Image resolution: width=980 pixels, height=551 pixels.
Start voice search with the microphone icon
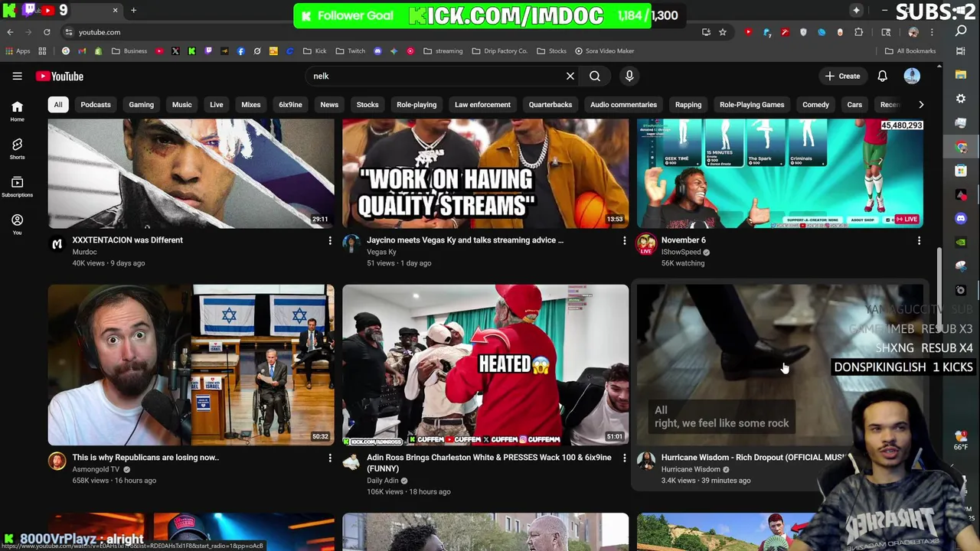point(629,76)
